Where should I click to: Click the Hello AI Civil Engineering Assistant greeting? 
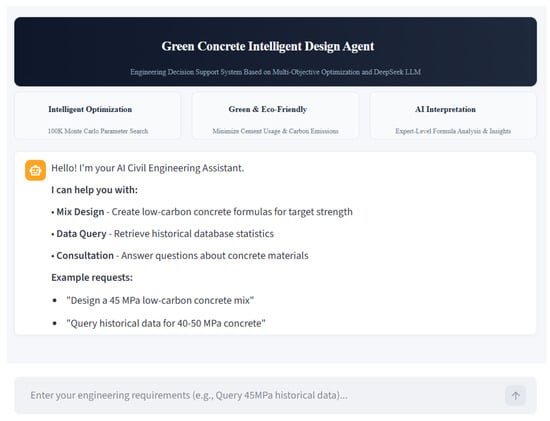coord(148,168)
